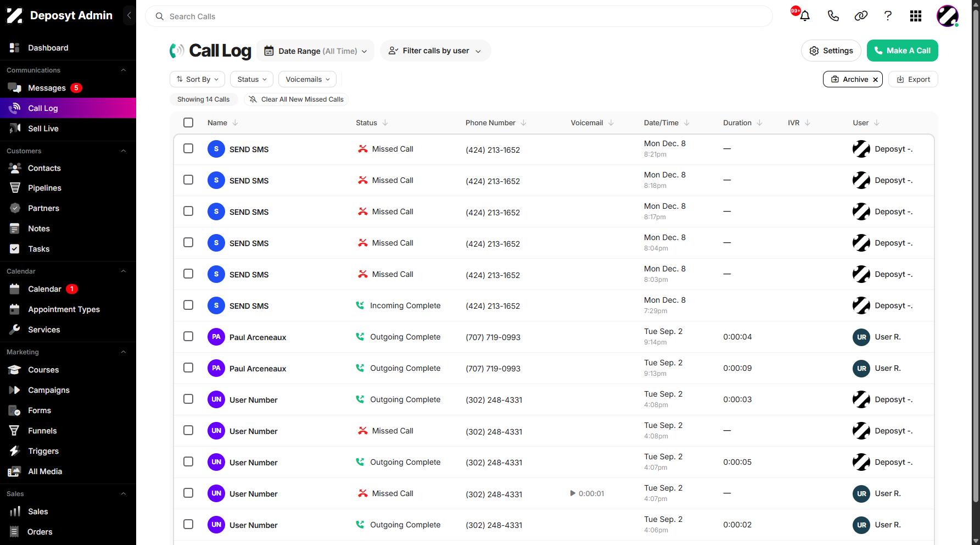Open Filter calls by user dropdown
980x545 pixels.
[x=435, y=51]
